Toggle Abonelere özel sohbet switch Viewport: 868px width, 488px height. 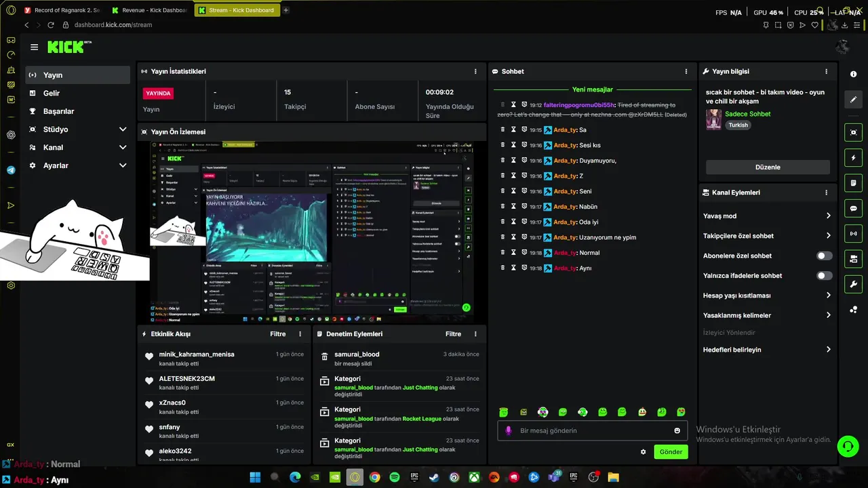824,256
